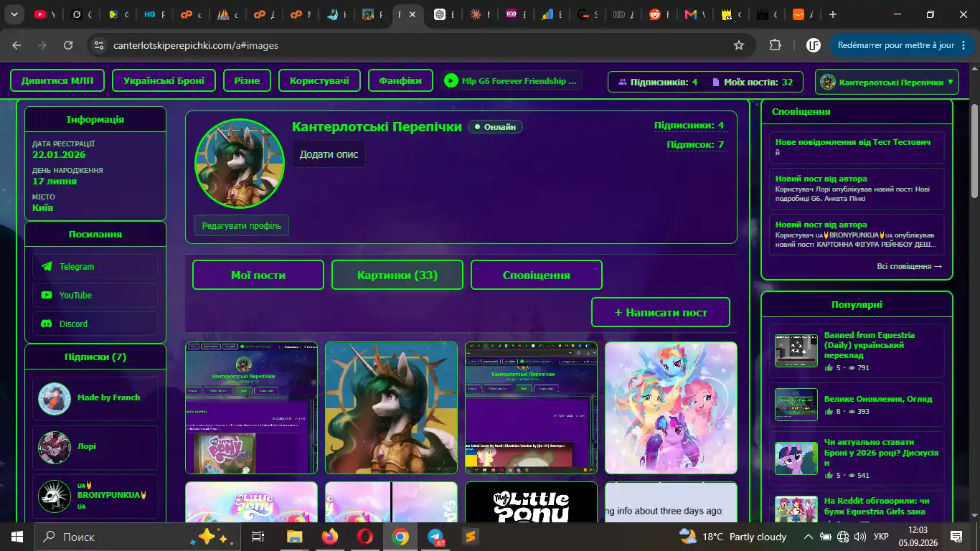This screenshot has width=980, height=551.
Task: Open notification from Тест Тестович
Action: 857,147
